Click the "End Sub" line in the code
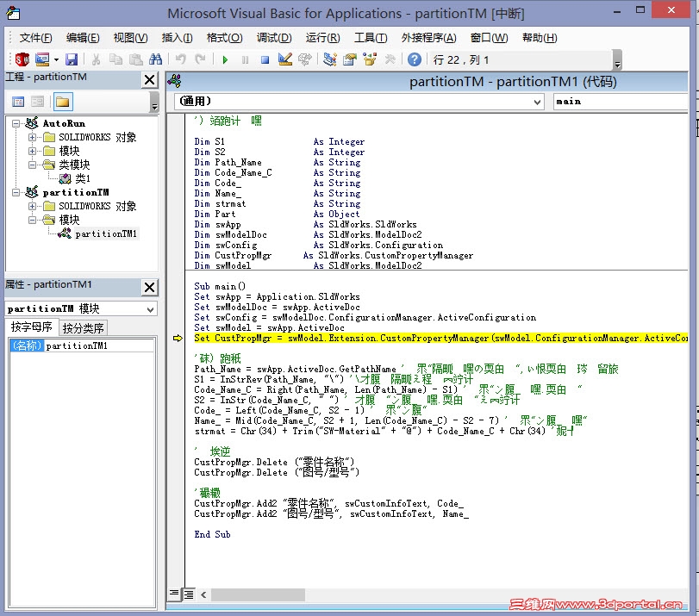699x616 pixels. pyautogui.click(x=212, y=534)
